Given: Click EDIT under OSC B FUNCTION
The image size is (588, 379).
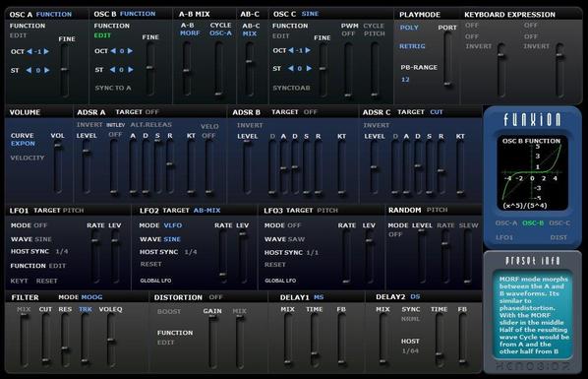Looking at the screenshot, I should (102, 35).
